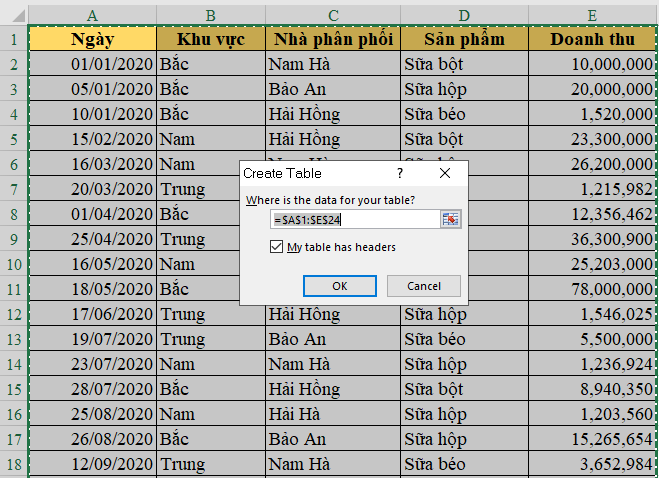Select Bảo An distributor in row 3
659x478 pixels.
click(x=333, y=89)
